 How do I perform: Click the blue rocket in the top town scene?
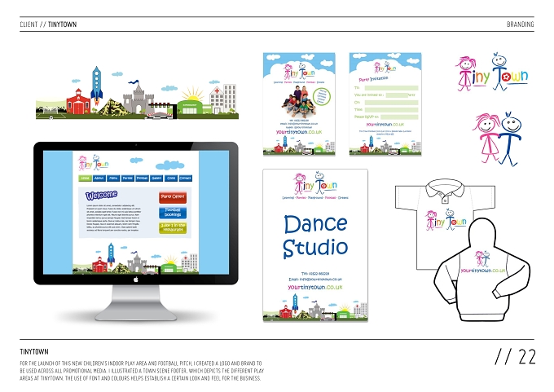coord(96,85)
